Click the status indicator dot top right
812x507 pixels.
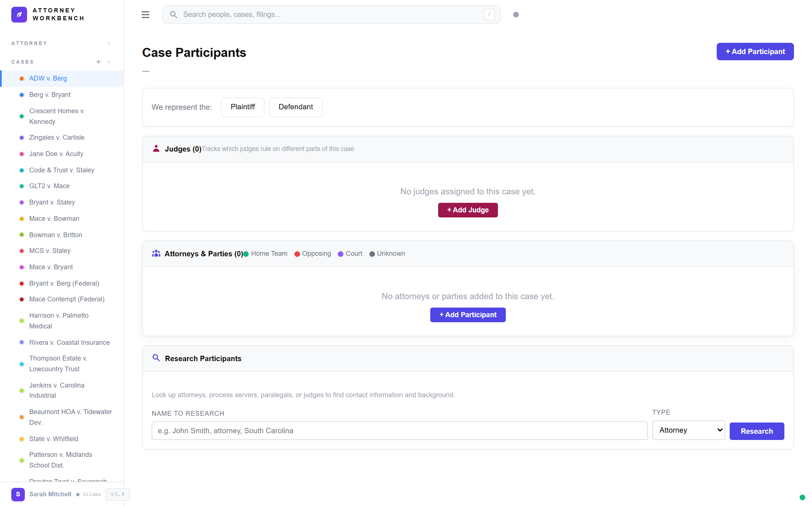coord(516,14)
